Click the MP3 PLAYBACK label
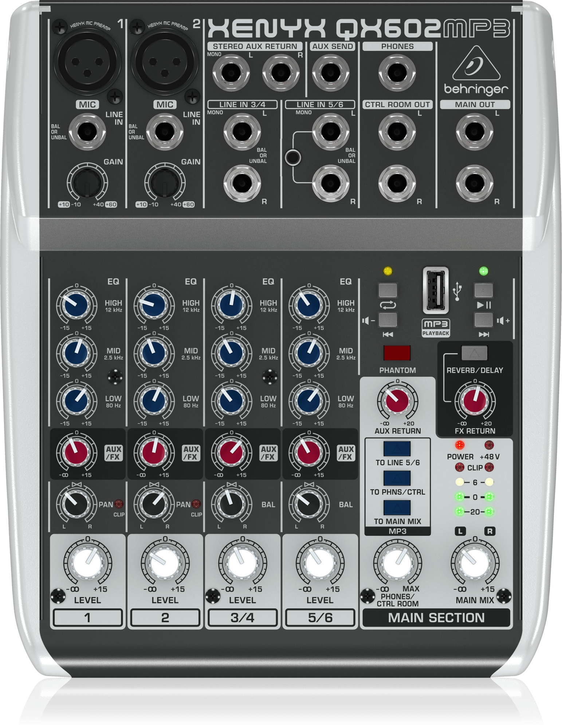Viewport: 562px width, 728px height. tap(436, 328)
